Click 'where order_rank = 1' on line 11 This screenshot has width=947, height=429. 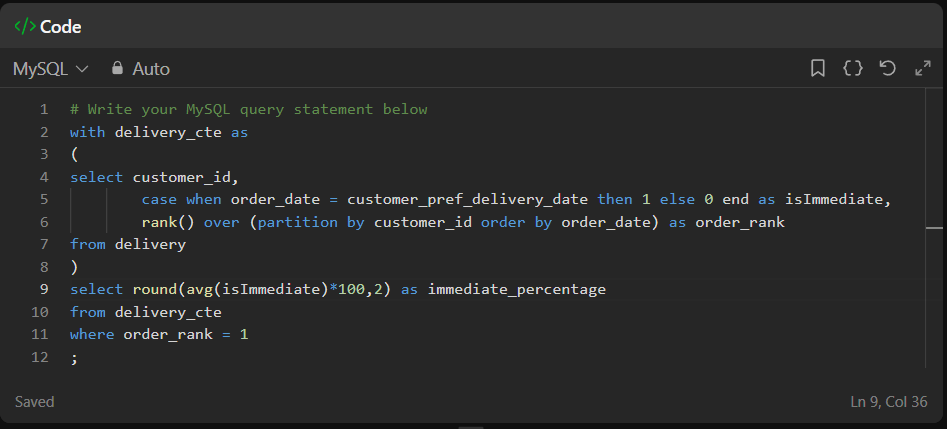click(x=159, y=335)
